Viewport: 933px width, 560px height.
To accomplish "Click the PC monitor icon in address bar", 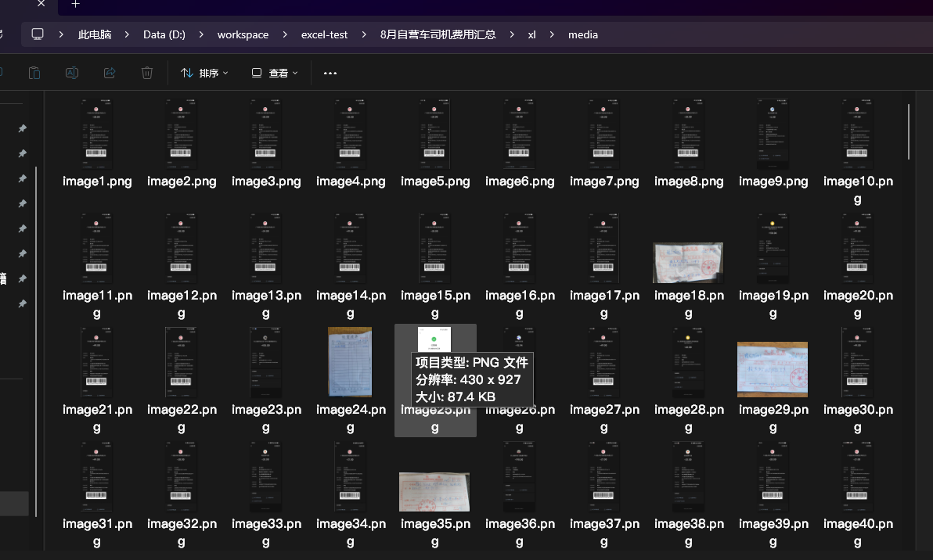I will pyautogui.click(x=38, y=34).
